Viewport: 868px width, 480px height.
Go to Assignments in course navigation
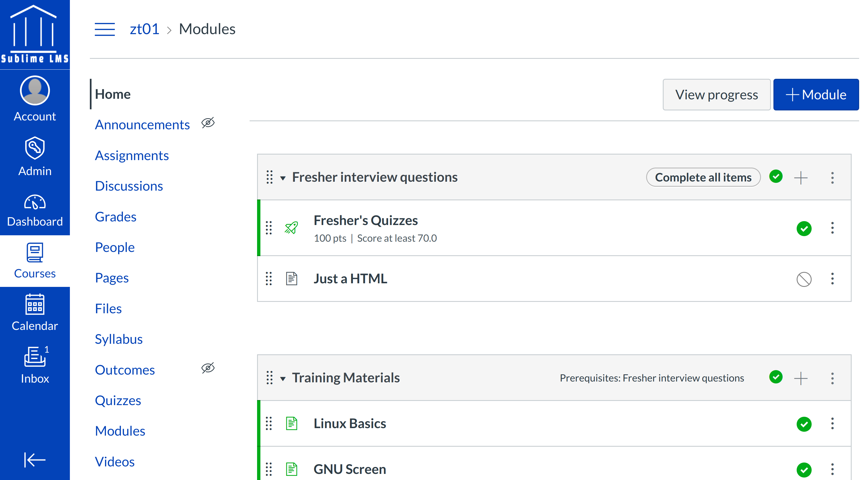132,155
